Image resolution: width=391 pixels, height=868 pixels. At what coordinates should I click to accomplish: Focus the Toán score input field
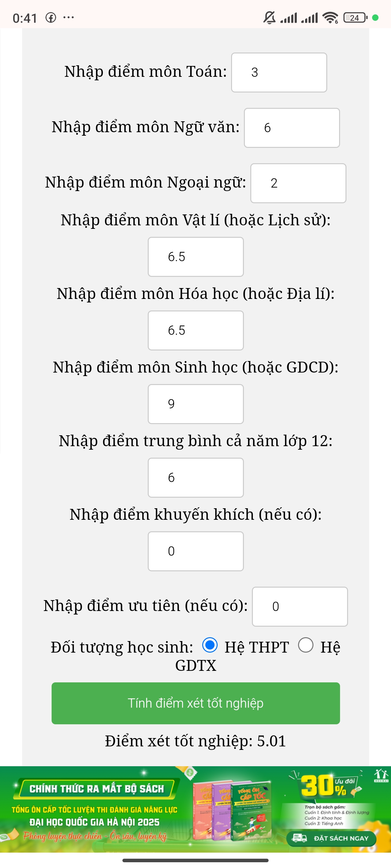[279, 72]
